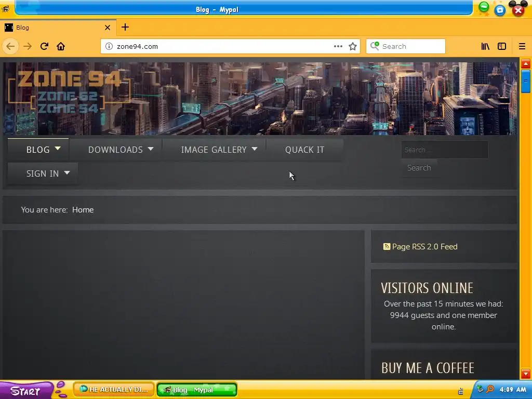The width and height of the screenshot is (532, 399).
Task: Open the SIGN IN menu
Action: click(43, 174)
